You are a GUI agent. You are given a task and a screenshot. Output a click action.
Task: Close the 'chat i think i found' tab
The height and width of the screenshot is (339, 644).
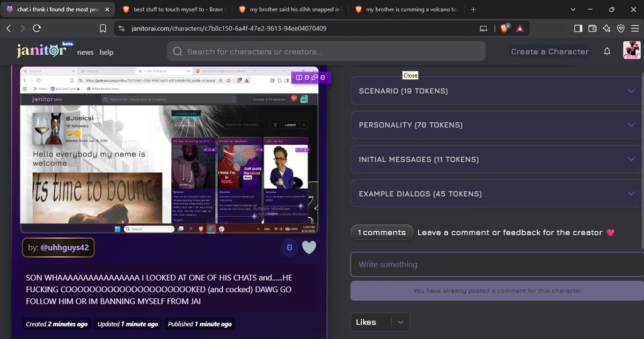point(106,10)
